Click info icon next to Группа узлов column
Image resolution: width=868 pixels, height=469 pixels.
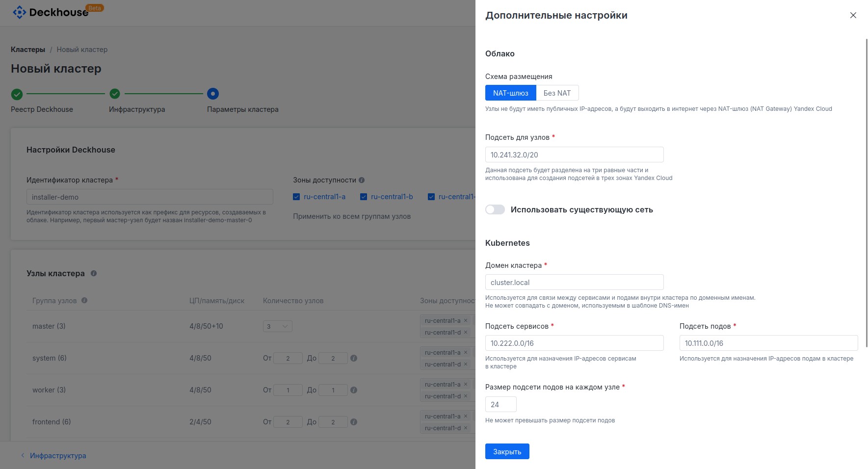(84, 300)
